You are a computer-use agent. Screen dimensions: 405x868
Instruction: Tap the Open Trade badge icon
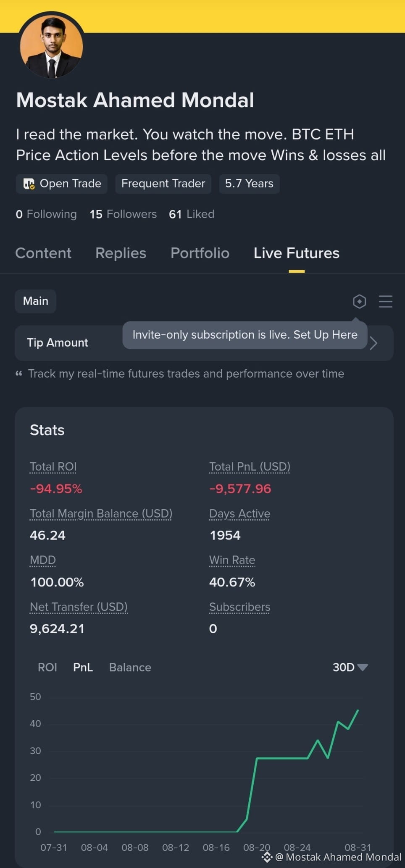click(x=29, y=184)
